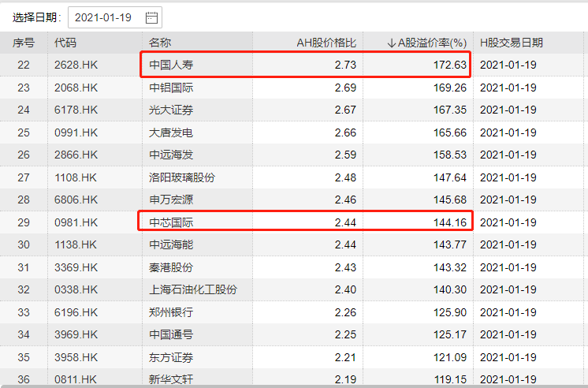Click premium rate value 167.35
Screen dimensions: 588x388
pos(450,110)
